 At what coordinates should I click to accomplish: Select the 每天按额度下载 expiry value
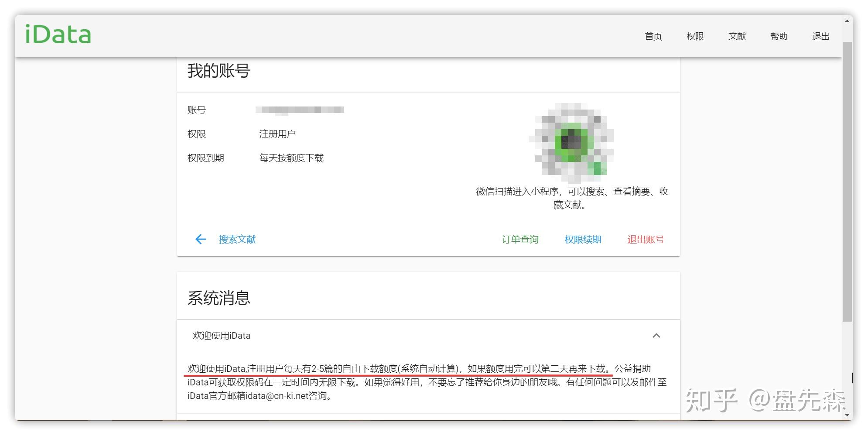(291, 158)
